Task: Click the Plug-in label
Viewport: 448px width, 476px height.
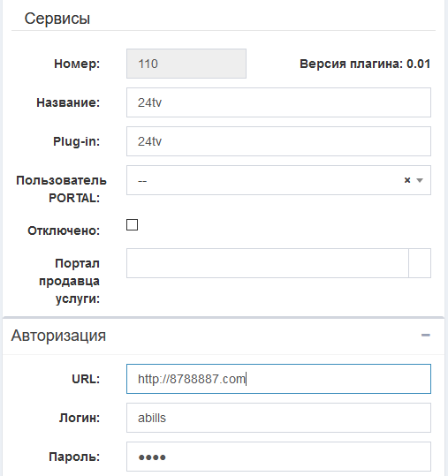Action: point(77,141)
